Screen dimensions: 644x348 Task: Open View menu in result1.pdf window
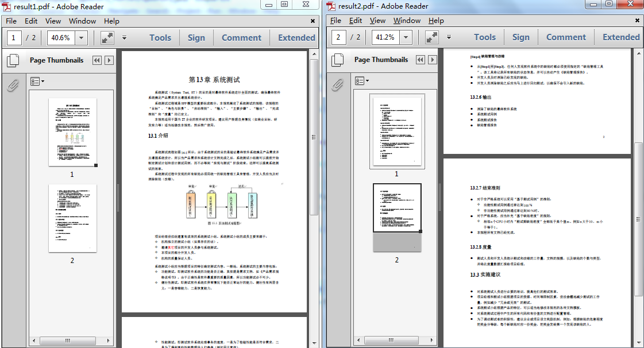[x=53, y=21]
